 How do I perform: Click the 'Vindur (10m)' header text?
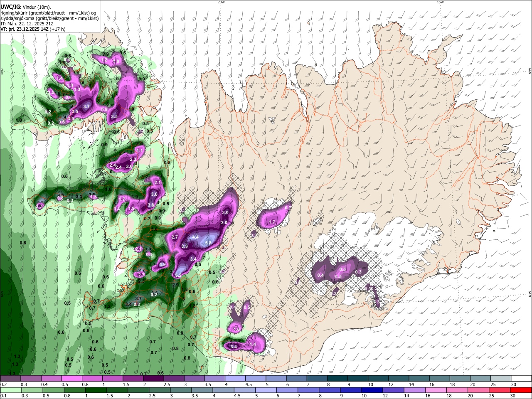(x=36, y=7)
